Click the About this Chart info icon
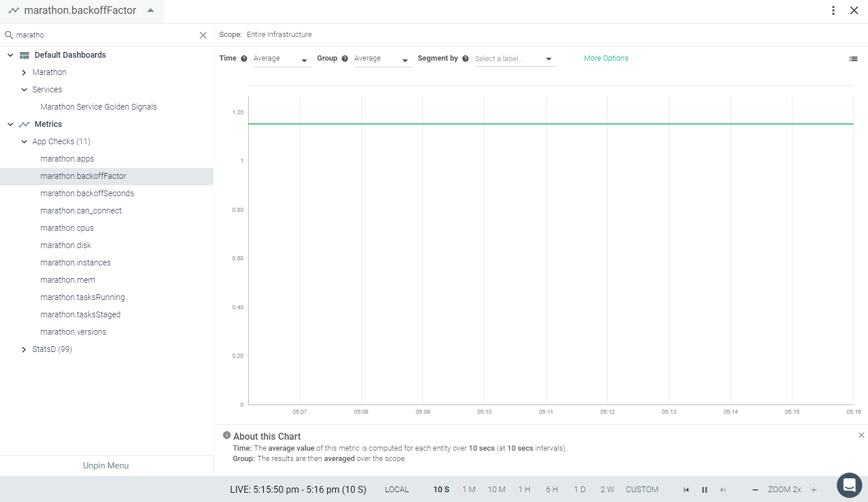Viewport: 868px width, 502px height. (x=227, y=435)
